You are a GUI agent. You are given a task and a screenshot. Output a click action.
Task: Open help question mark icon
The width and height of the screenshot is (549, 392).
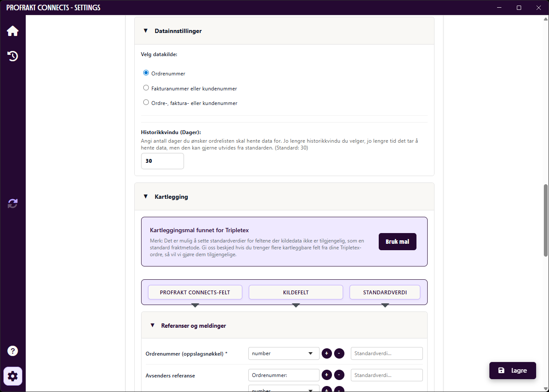click(12, 351)
